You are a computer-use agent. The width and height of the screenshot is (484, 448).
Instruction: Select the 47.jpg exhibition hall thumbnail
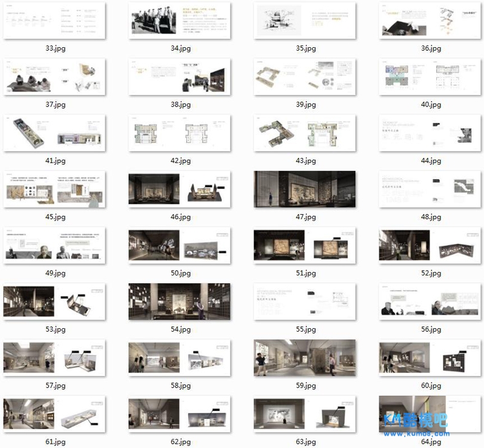[x=305, y=189]
